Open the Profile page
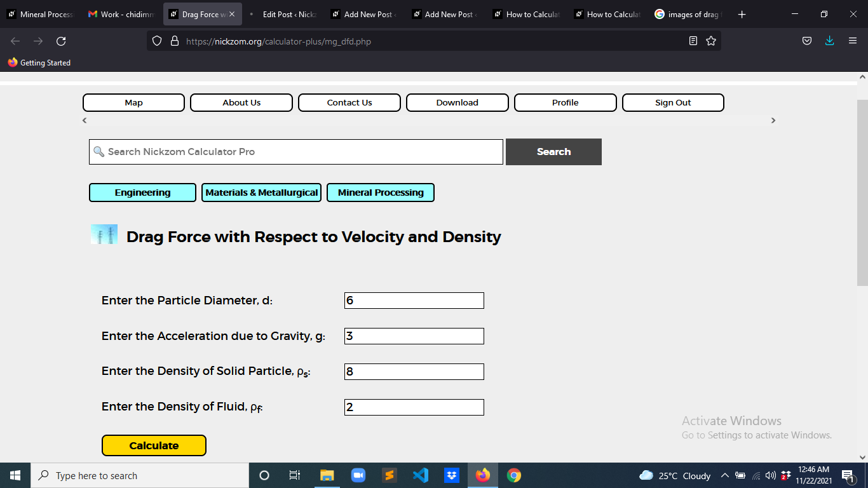This screenshot has height=488, width=868. [566, 102]
